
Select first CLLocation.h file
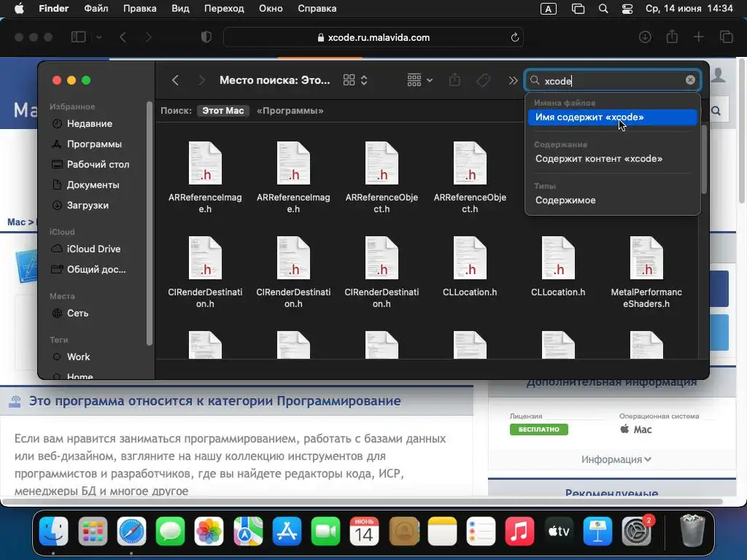pos(470,267)
